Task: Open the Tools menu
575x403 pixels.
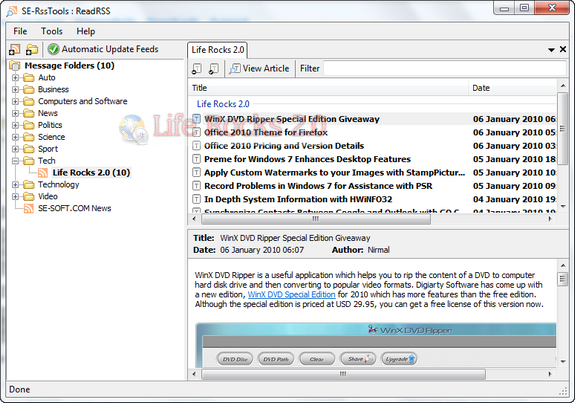Action: click(52, 31)
